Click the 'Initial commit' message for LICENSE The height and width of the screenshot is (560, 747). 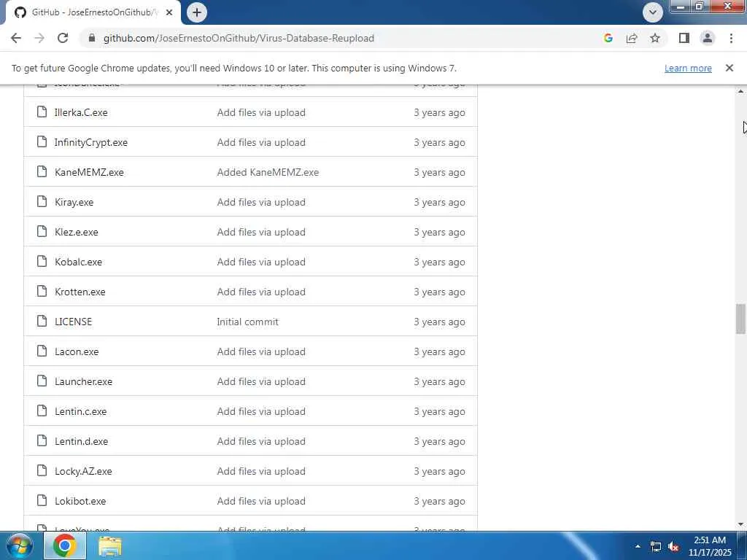click(x=248, y=322)
